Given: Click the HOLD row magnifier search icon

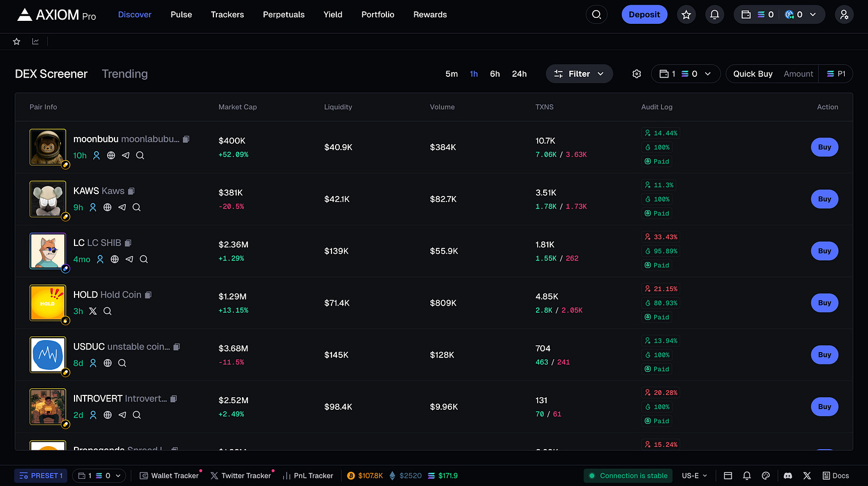Looking at the screenshot, I should [107, 311].
